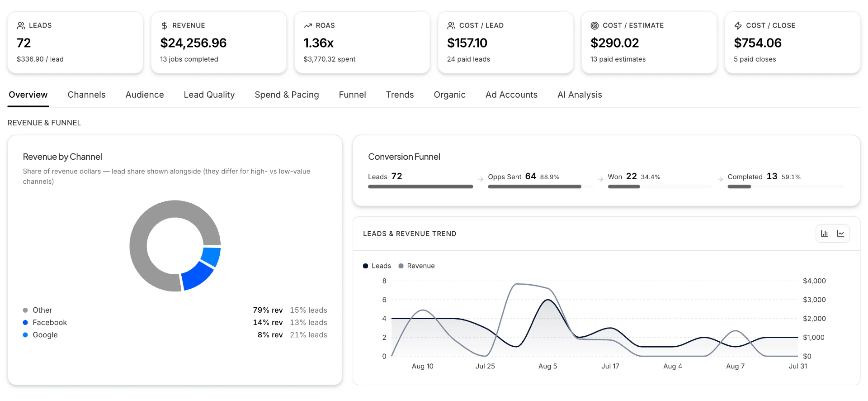
Task: Switch to the Channels tab
Action: pos(86,95)
